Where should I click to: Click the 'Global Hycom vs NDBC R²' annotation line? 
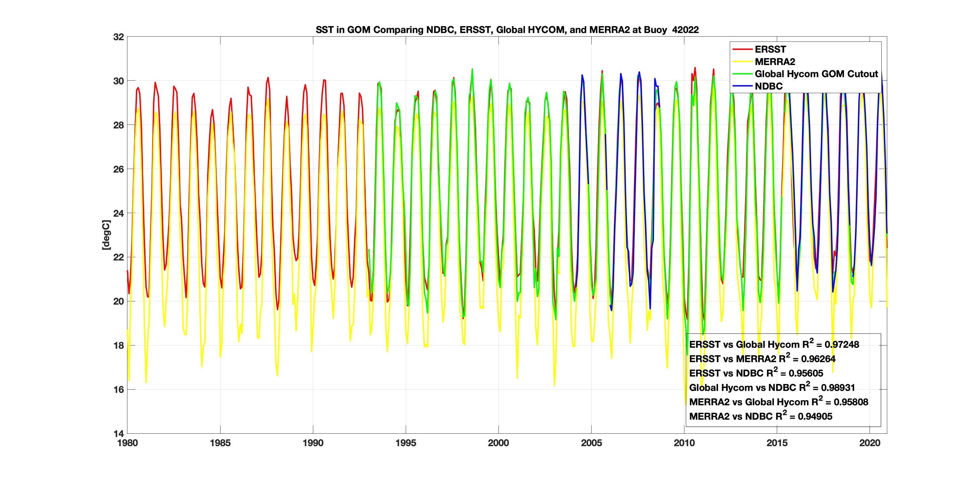[x=772, y=388]
